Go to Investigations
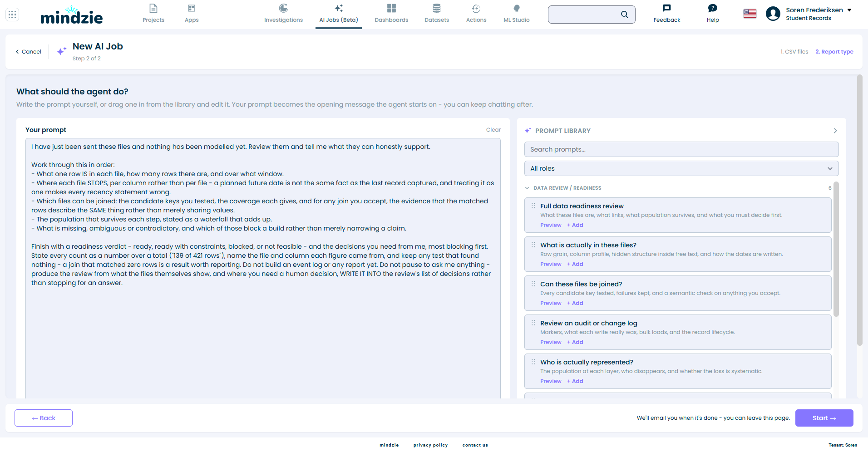The width and height of the screenshot is (868, 452). tap(283, 14)
